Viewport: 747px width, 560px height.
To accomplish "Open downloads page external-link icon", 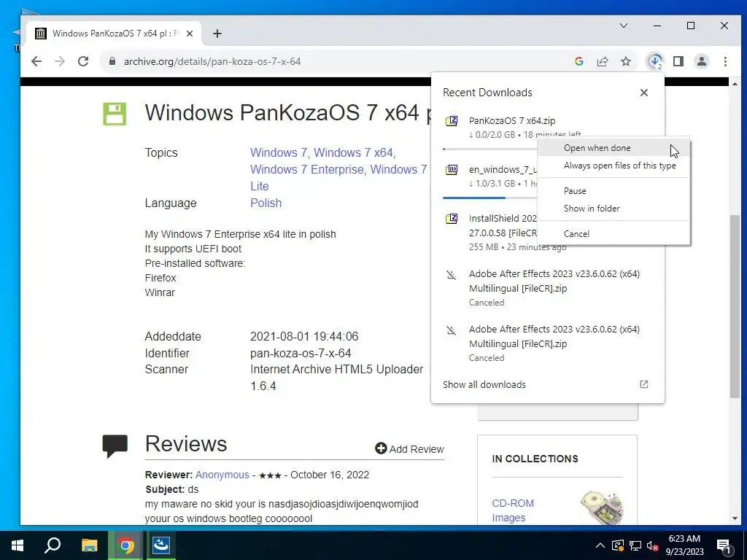I will click(644, 384).
